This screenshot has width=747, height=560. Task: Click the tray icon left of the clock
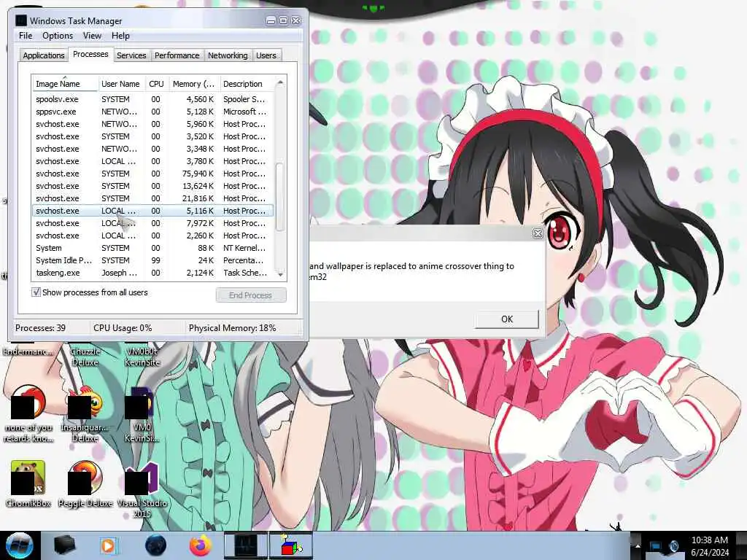(x=673, y=546)
